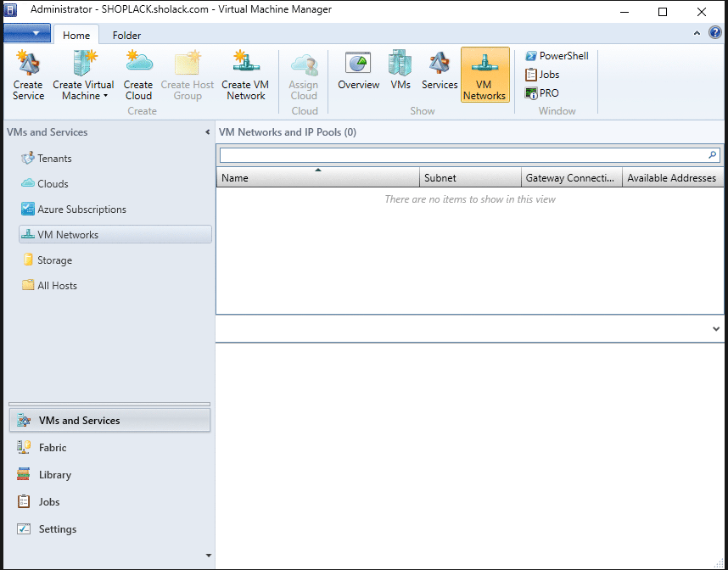The height and width of the screenshot is (570, 728).
Task: Open the Jobs window from ribbon
Action: (542, 75)
